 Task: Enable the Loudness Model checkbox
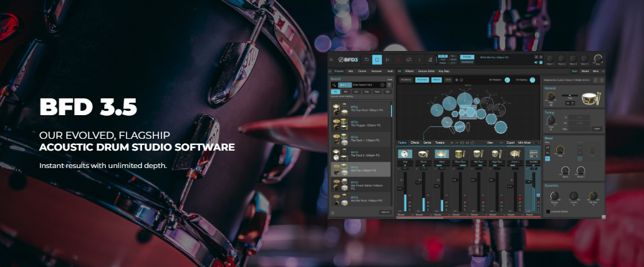tap(548, 212)
